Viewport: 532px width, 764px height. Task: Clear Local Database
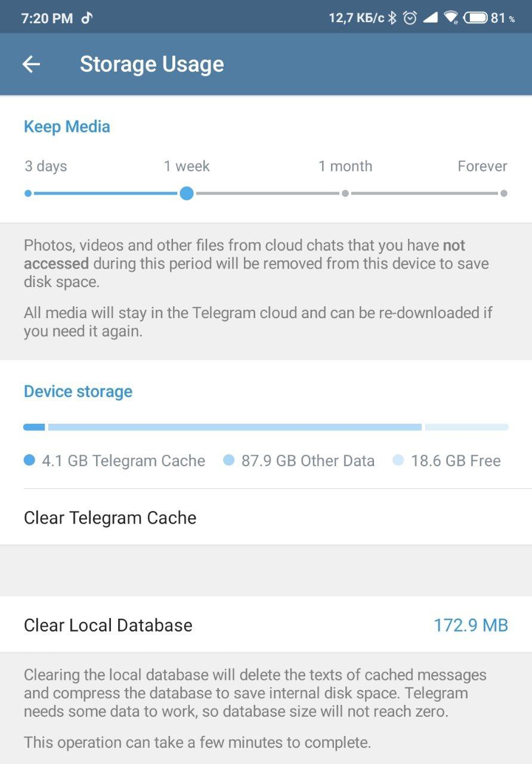pyautogui.click(x=108, y=625)
